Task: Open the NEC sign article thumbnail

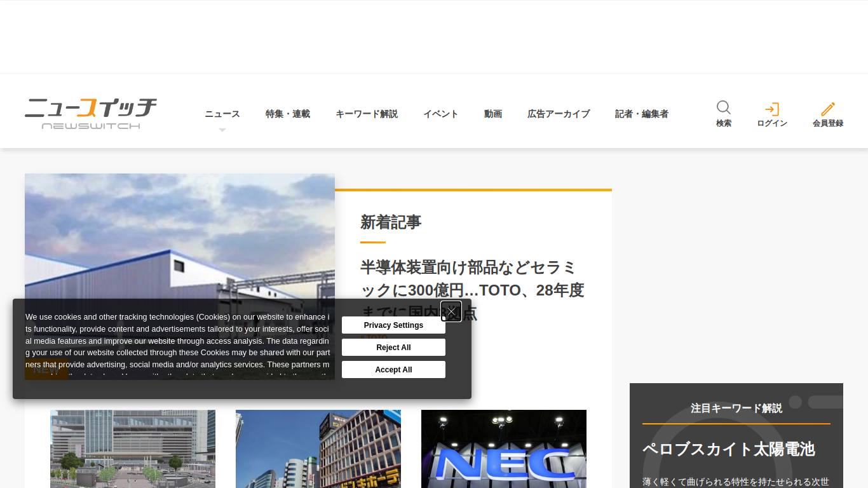Action: pyautogui.click(x=504, y=449)
